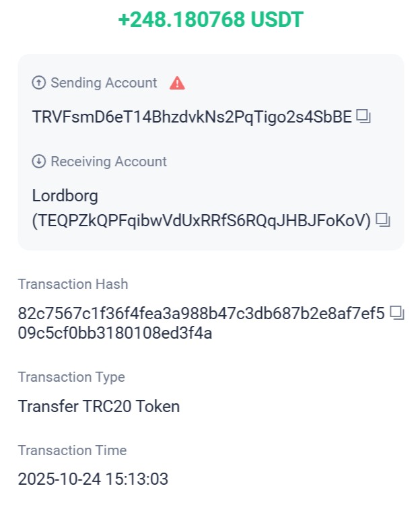
Task: Click the Transaction Type label
Action: point(71,377)
